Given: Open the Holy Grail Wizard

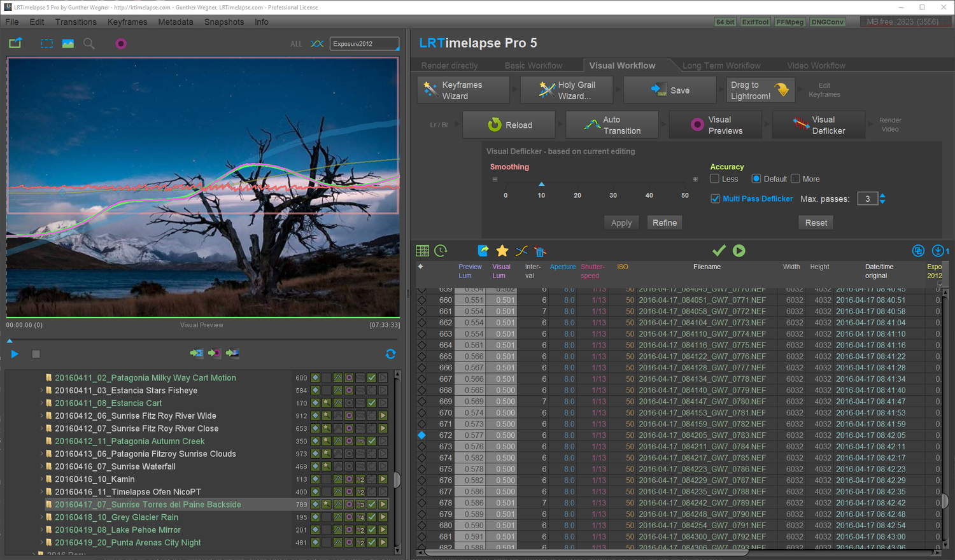Looking at the screenshot, I should (567, 90).
